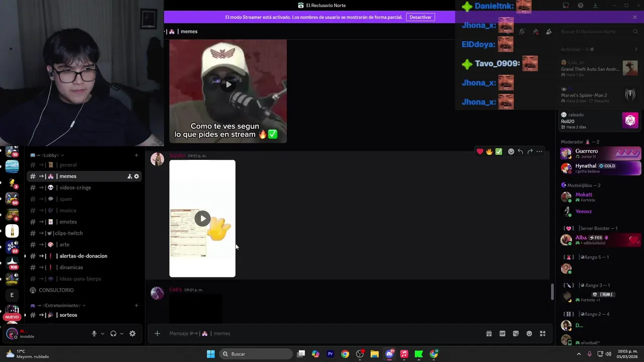Add heart reaction to the message

pos(480,151)
